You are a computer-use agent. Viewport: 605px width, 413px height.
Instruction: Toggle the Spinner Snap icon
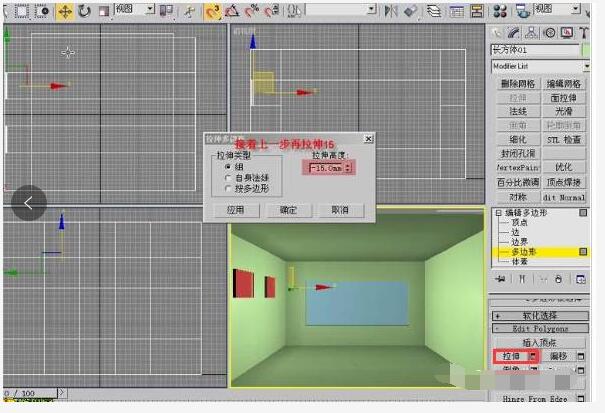click(x=272, y=11)
